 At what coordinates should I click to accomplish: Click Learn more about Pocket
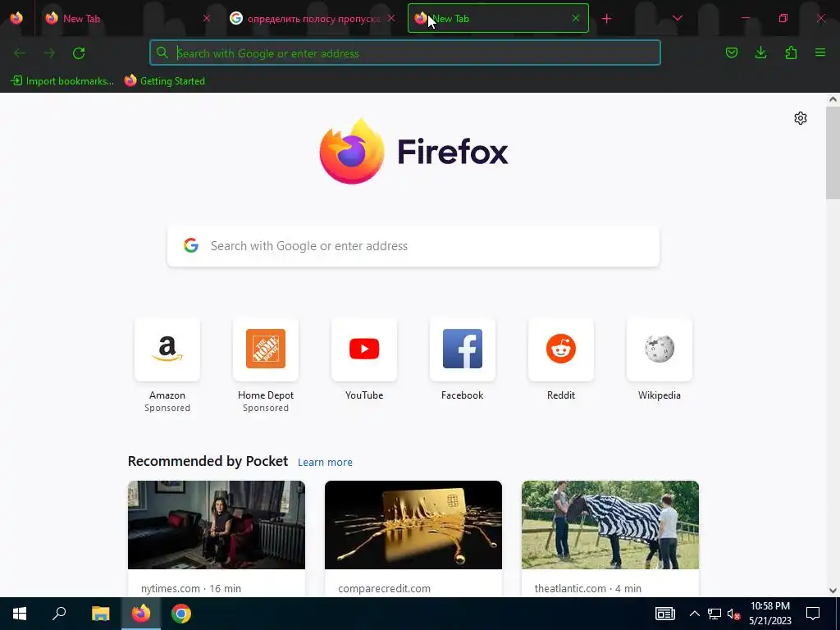point(325,463)
